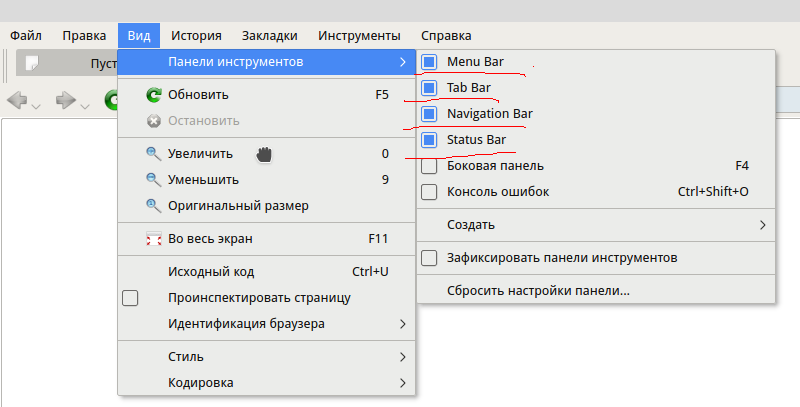Expand the Создать submenu
This screenshot has width=800, height=407.
click(595, 225)
